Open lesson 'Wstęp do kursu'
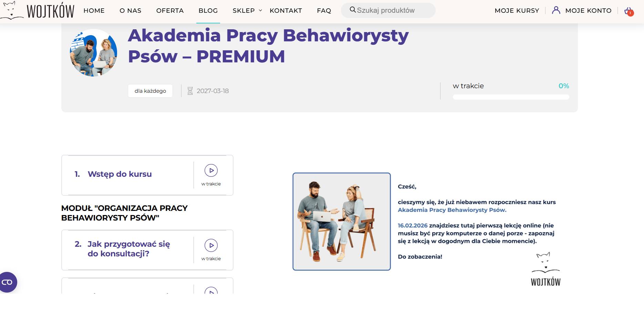This screenshot has width=644, height=316. tap(120, 174)
